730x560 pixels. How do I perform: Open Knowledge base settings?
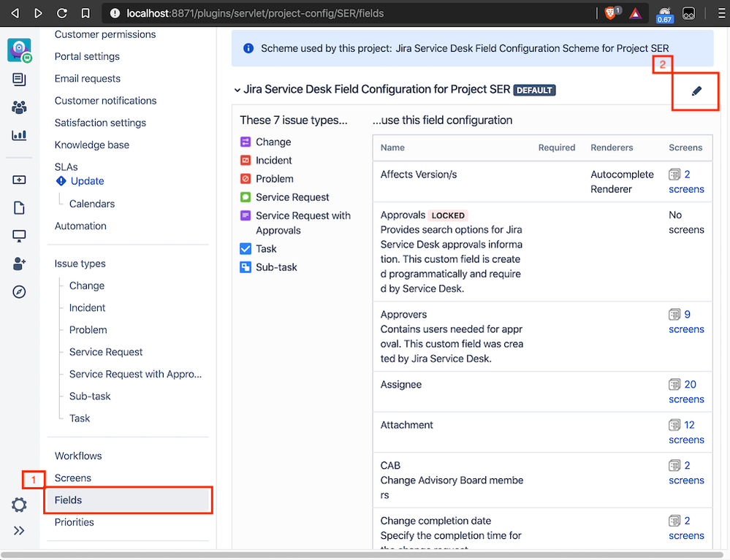[92, 145]
